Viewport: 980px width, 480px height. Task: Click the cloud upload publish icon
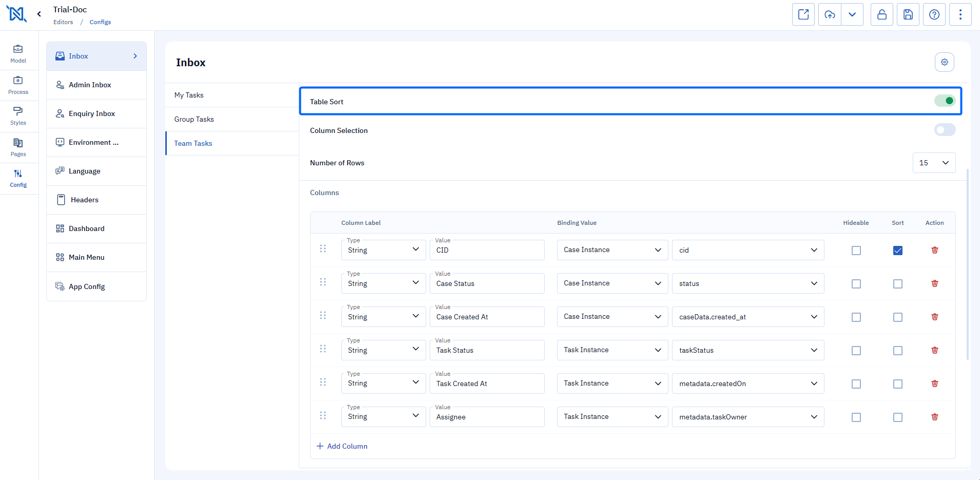click(x=830, y=14)
